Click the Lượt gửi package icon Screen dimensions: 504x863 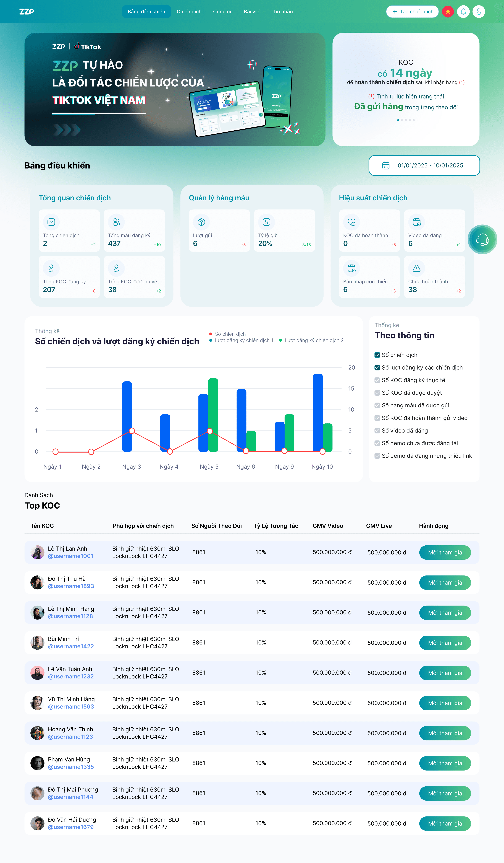(x=201, y=222)
